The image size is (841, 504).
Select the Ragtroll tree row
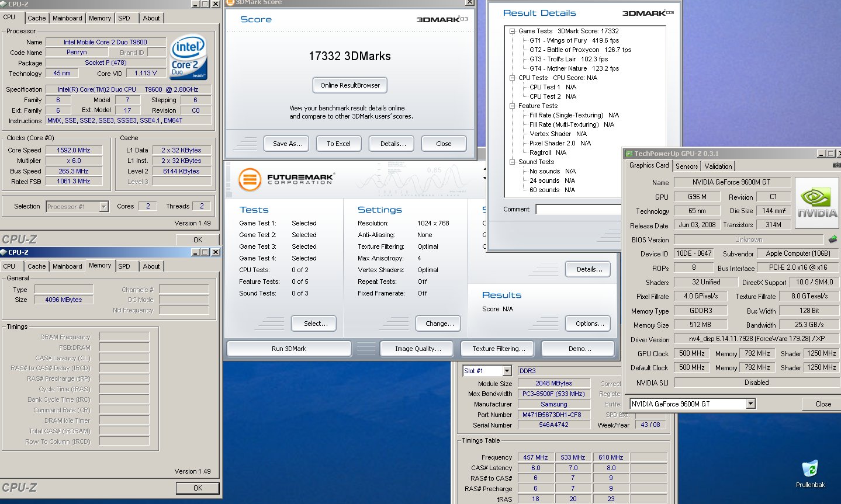coord(548,152)
